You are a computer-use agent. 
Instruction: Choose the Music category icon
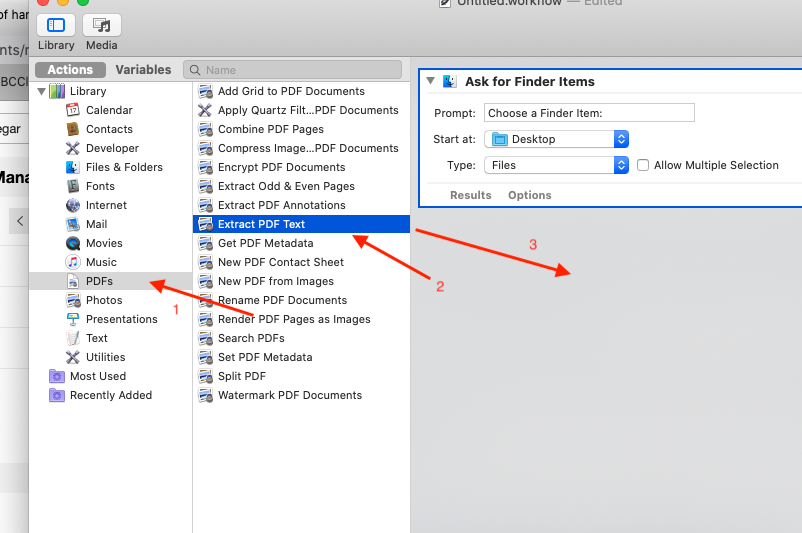click(x=73, y=262)
